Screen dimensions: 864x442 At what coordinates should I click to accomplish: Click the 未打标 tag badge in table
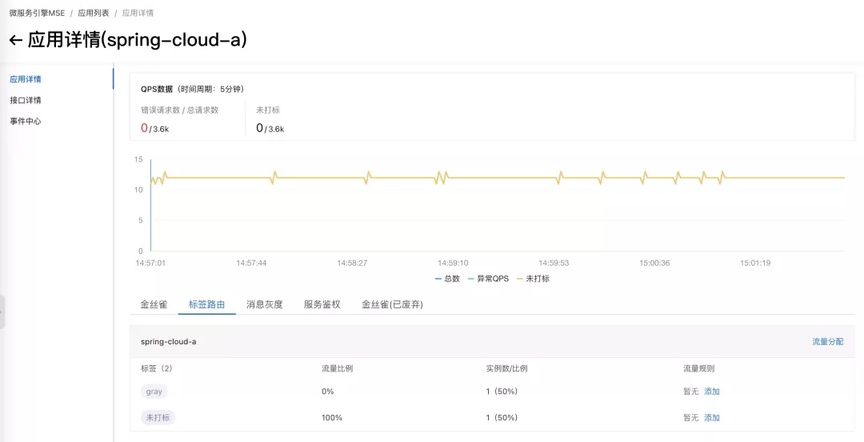click(x=158, y=418)
